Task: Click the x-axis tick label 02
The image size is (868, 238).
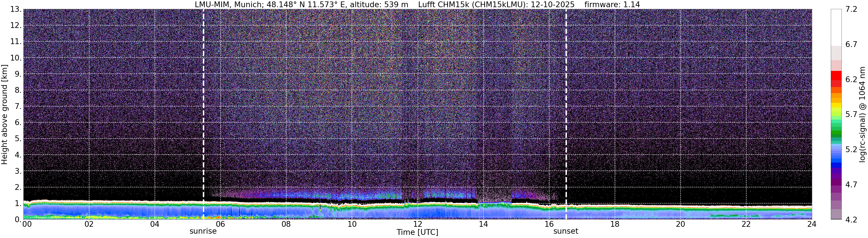Action: 89,224
